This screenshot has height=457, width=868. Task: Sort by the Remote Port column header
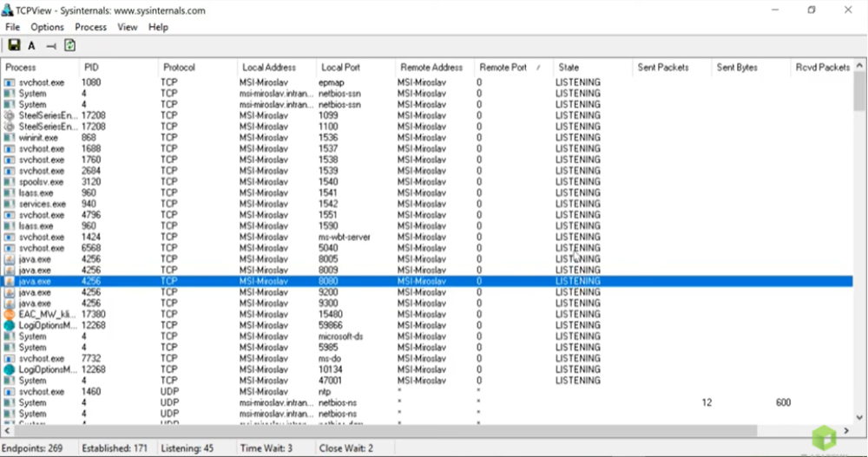(503, 67)
